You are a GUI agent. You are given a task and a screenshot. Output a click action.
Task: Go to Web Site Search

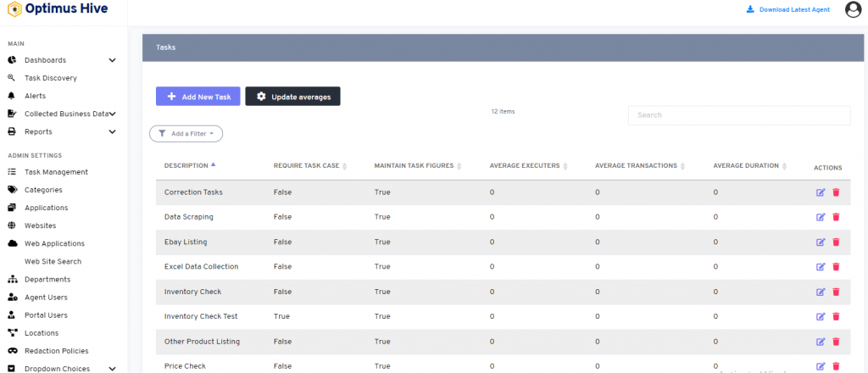tap(53, 261)
